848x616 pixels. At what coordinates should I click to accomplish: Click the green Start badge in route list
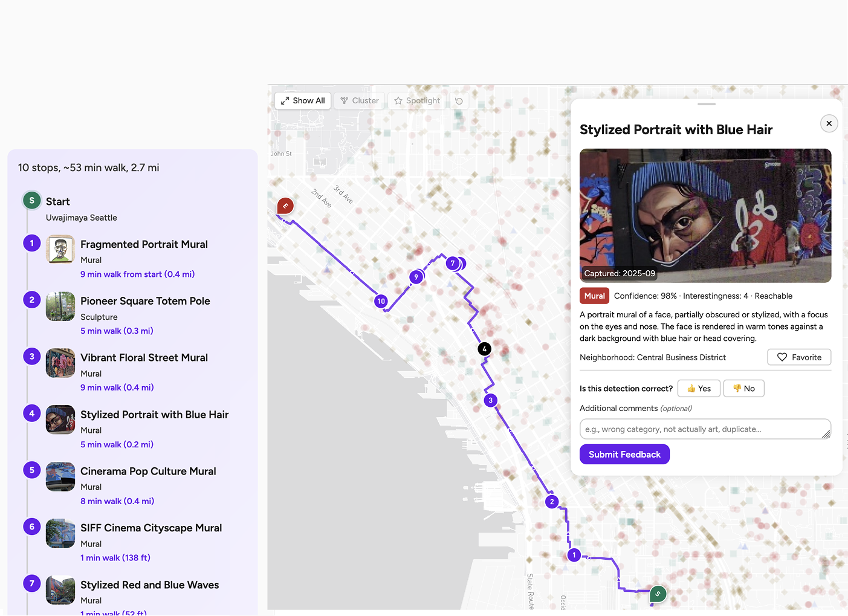click(x=32, y=201)
